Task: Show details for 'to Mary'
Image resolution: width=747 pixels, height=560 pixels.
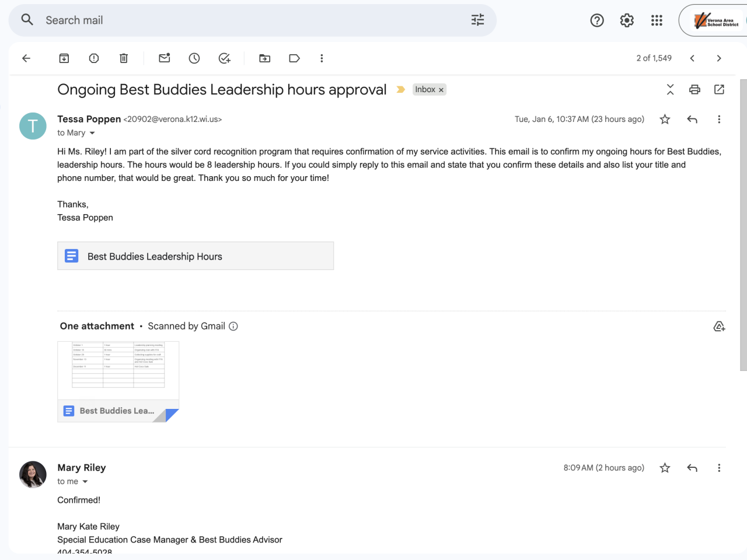Action: [92, 133]
